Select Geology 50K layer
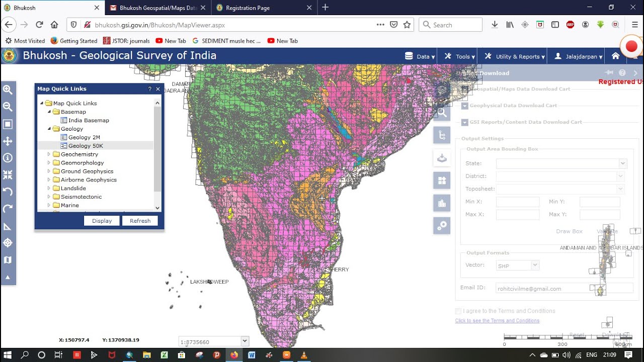The height and width of the screenshot is (362, 644). coord(86,146)
